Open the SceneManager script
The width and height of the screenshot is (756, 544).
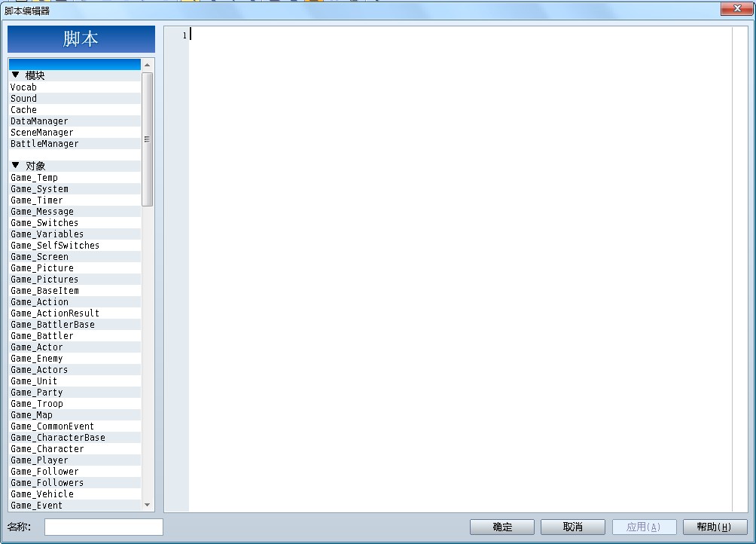[x=75, y=132]
